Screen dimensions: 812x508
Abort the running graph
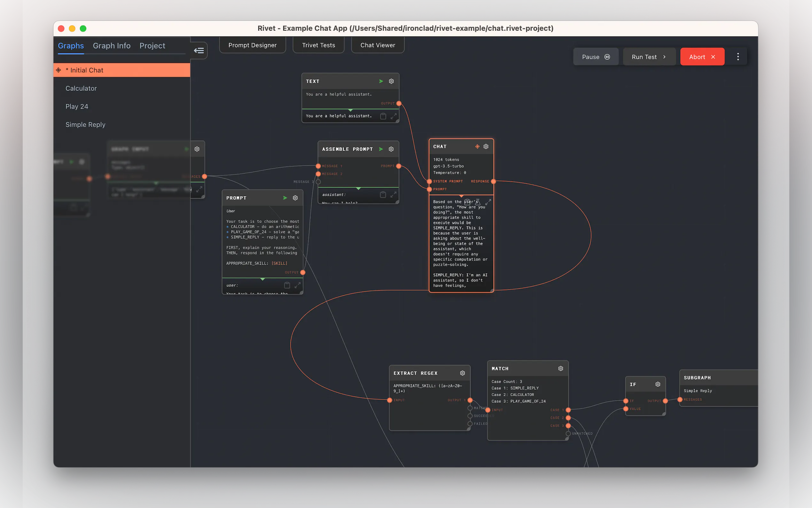[x=702, y=57]
